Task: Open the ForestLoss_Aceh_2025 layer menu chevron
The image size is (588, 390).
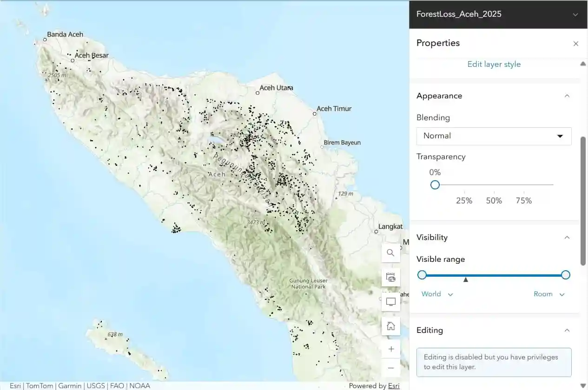Action: (x=575, y=14)
